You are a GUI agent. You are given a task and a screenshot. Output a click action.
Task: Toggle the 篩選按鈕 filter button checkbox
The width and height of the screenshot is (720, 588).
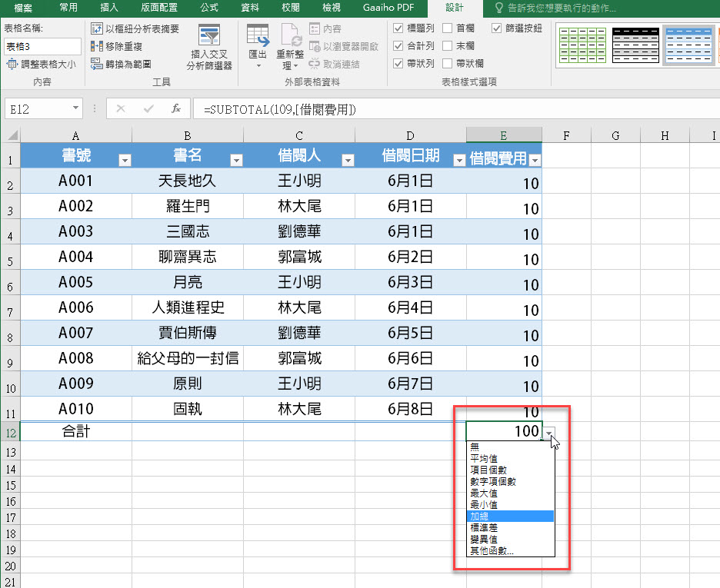pyautogui.click(x=496, y=28)
